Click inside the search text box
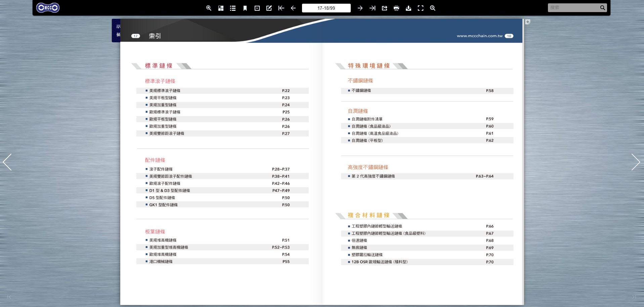This screenshot has width=644, height=307. [573, 8]
